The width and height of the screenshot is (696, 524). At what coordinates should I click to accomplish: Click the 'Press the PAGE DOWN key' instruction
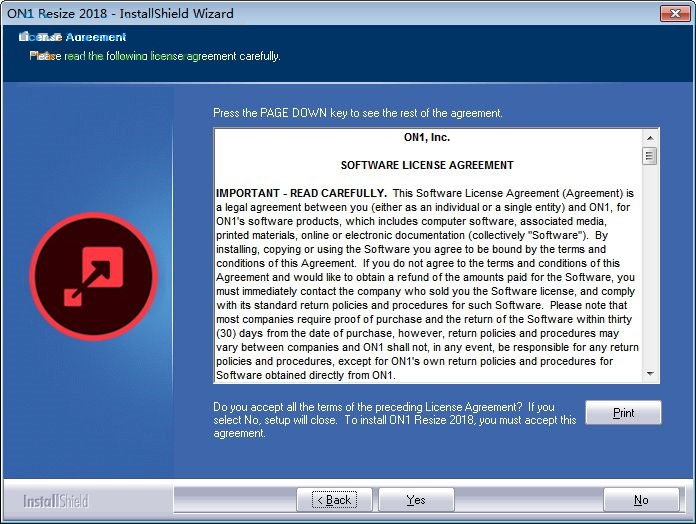tap(358, 113)
